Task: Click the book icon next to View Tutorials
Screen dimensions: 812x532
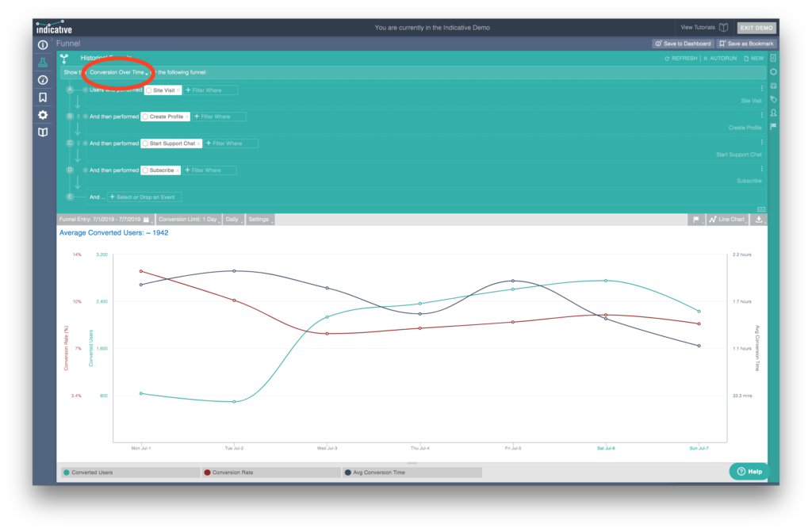Action: tap(724, 28)
